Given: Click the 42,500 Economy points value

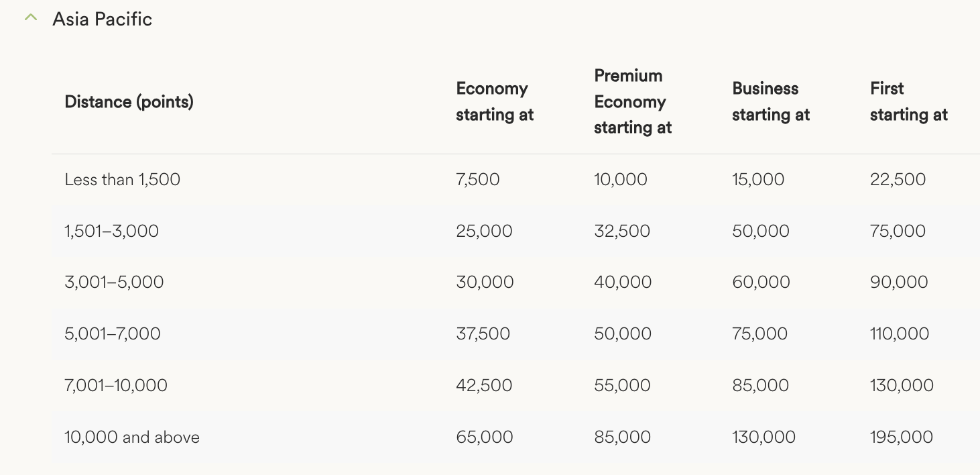Looking at the screenshot, I should click(484, 386).
